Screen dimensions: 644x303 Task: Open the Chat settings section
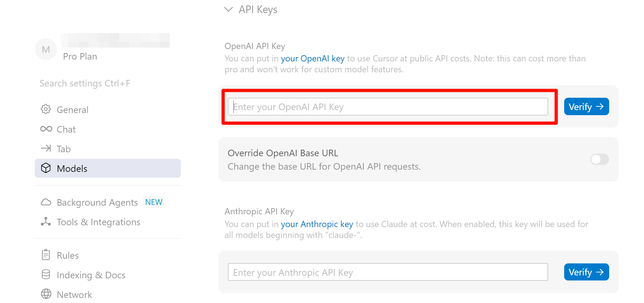pyautogui.click(x=66, y=129)
